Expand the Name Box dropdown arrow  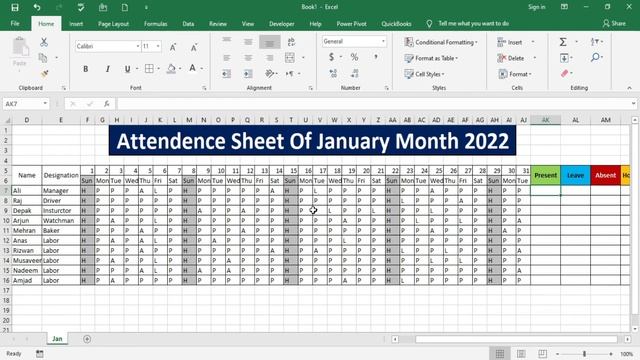45,104
